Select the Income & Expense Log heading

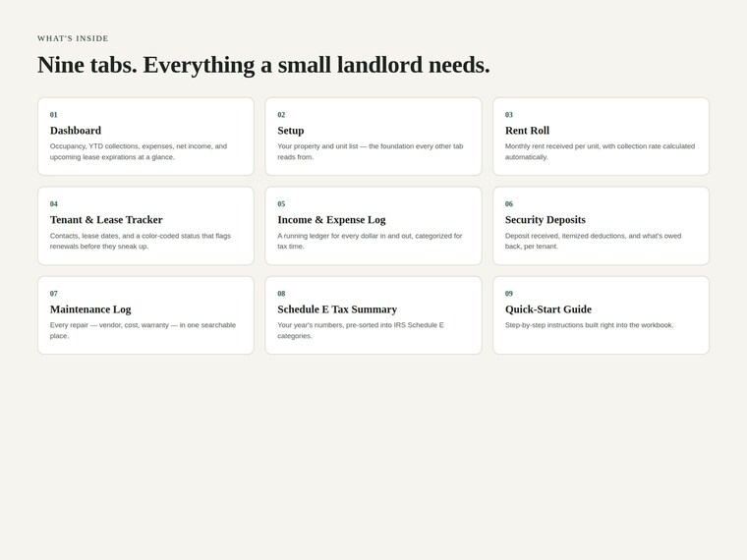tap(331, 219)
